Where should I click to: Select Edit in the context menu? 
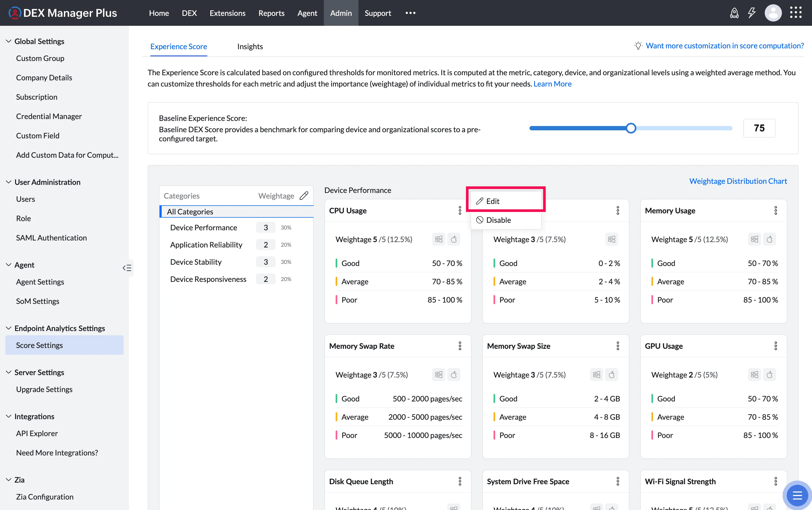506,201
